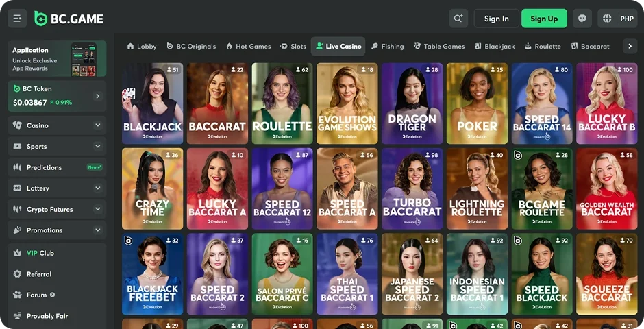Open the Evolution Game Shows card
Image resolution: width=644 pixels, height=329 pixels.
[347, 103]
